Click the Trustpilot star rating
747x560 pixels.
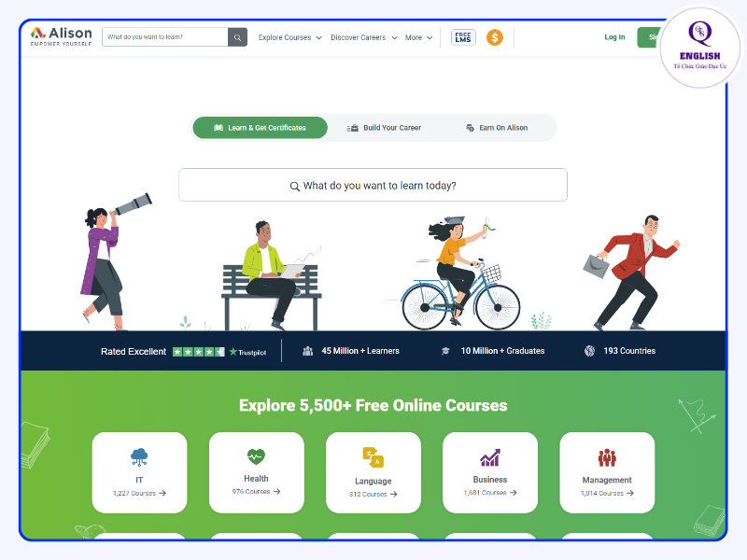point(199,352)
